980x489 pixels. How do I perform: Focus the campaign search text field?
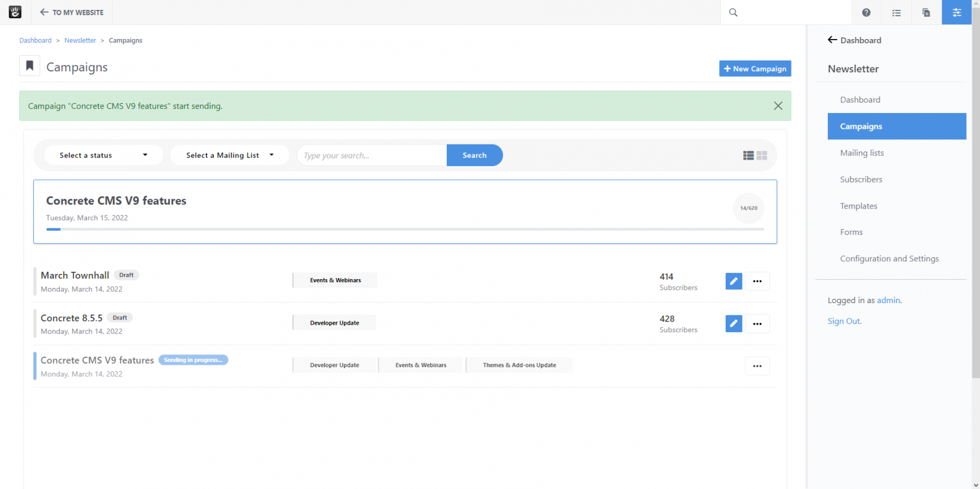click(372, 156)
